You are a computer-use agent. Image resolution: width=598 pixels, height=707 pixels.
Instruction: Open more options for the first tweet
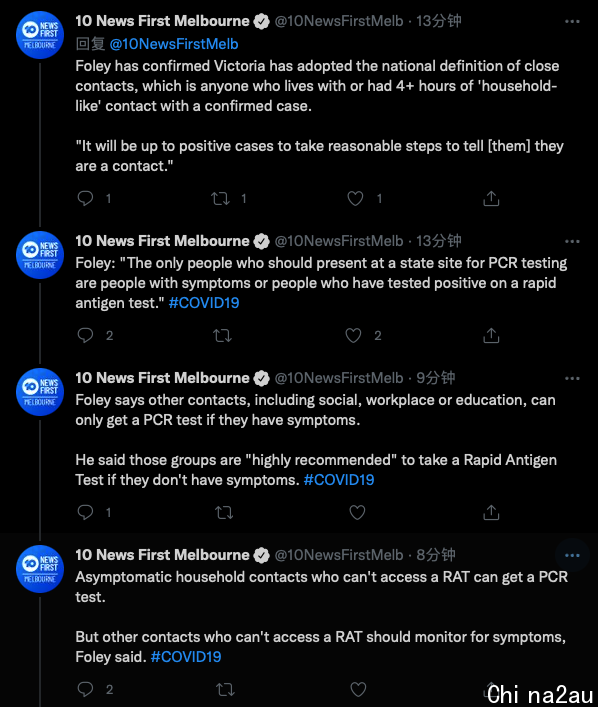[572, 21]
